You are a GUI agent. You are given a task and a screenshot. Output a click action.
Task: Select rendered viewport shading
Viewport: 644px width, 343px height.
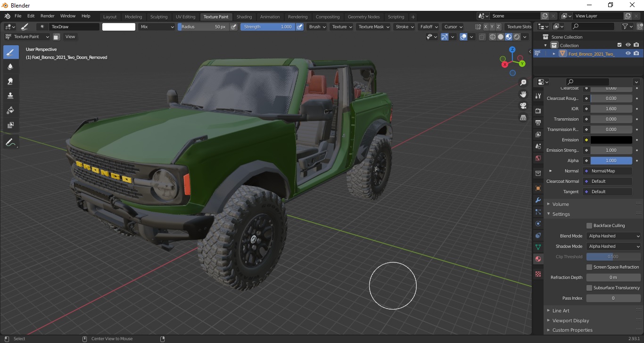517,37
